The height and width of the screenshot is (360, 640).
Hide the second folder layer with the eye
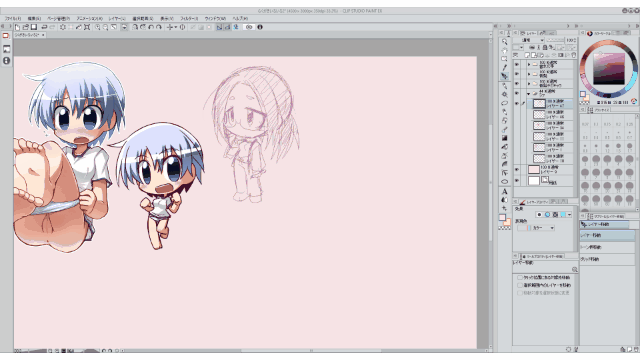517,74
